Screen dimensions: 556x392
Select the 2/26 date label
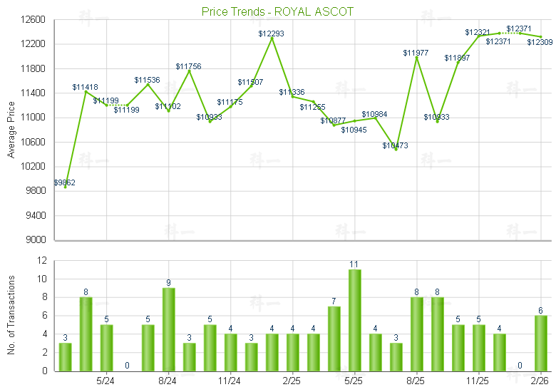(x=541, y=381)
